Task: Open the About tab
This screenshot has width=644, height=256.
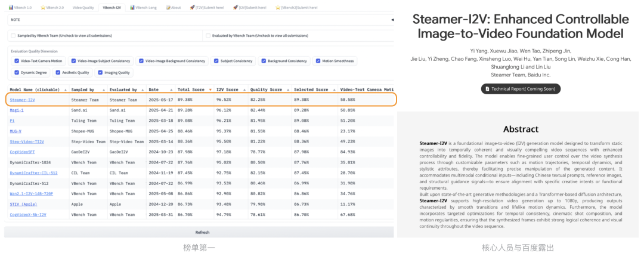Action: [174, 7]
